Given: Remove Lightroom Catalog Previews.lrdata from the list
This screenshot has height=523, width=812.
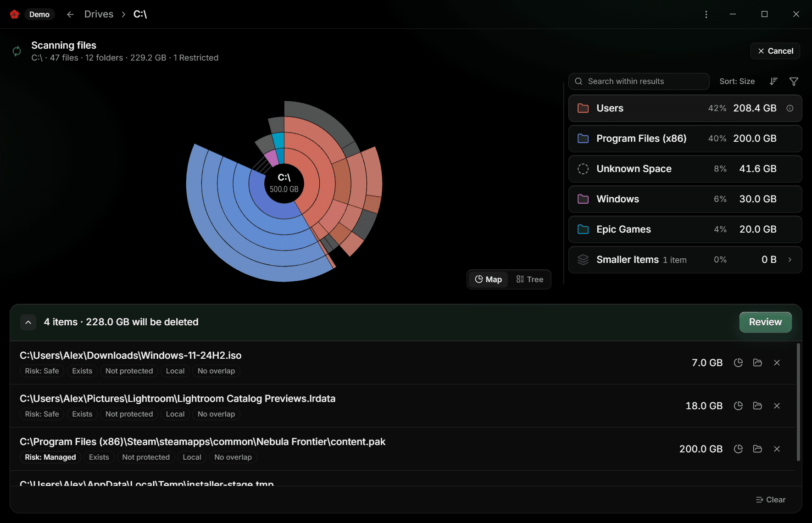Looking at the screenshot, I should tap(777, 406).
